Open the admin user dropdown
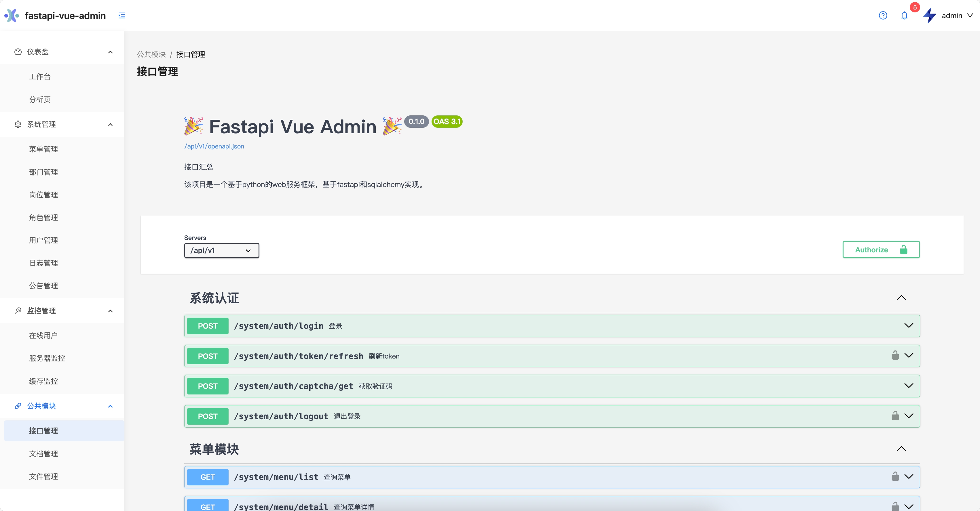Screen dimensions: 980x511 [x=957, y=16]
